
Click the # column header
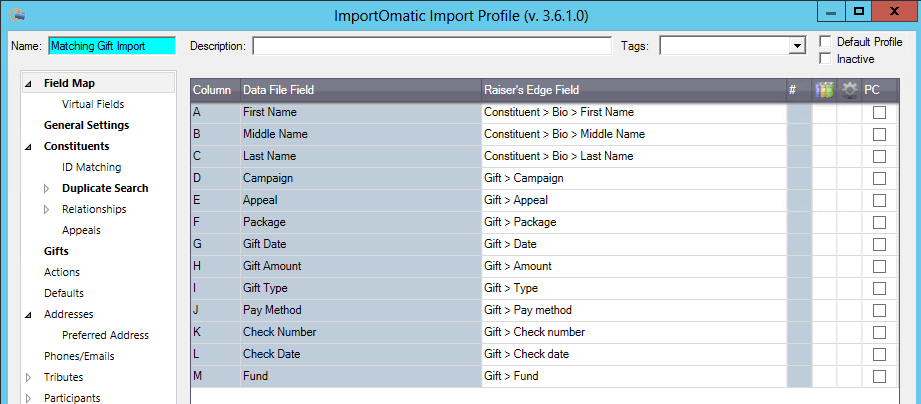coord(799,90)
